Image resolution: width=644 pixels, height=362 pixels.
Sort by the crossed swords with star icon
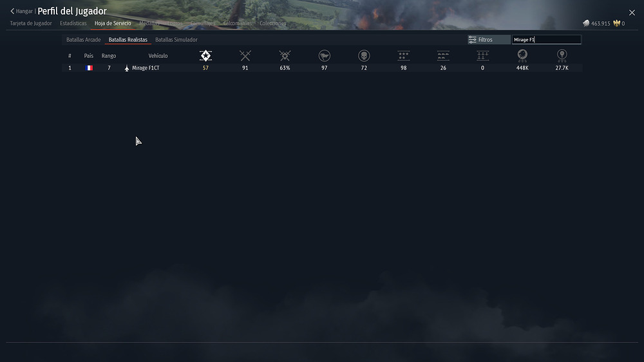(285, 55)
